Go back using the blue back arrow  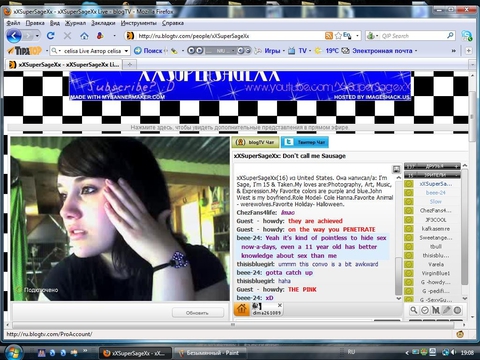14,36
